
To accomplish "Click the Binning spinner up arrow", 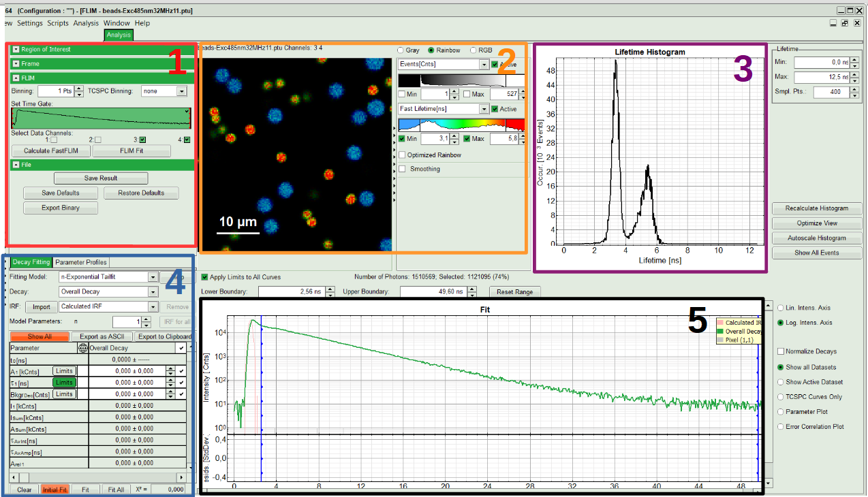I will (79, 89).
